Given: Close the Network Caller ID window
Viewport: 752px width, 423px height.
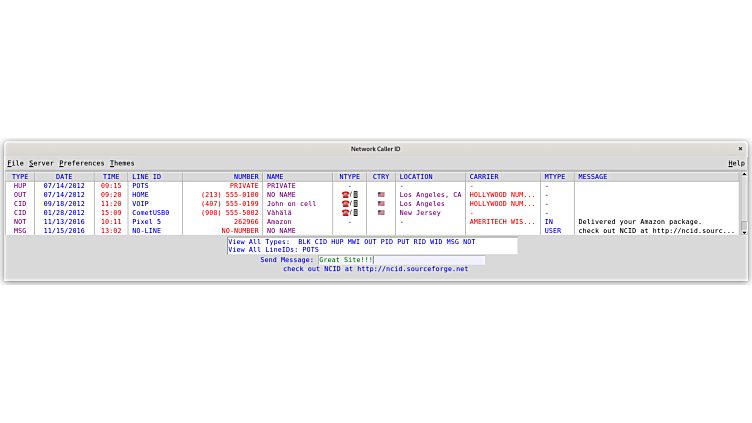Looking at the screenshot, I should pyautogui.click(x=740, y=149).
